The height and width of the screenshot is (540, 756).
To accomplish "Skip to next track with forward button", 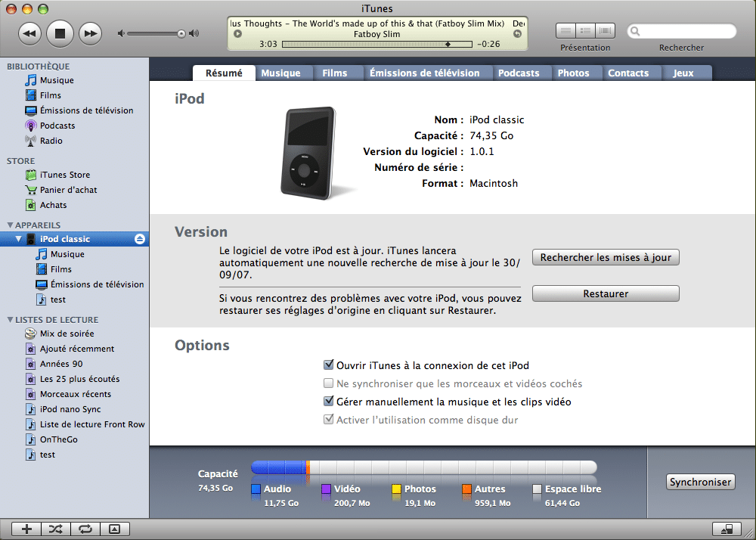I will [x=90, y=34].
